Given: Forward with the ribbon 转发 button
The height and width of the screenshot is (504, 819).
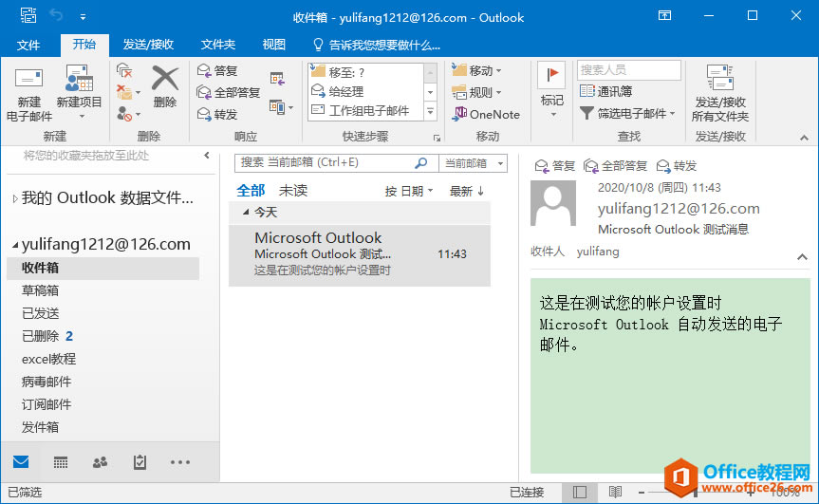Looking at the screenshot, I should 217,114.
